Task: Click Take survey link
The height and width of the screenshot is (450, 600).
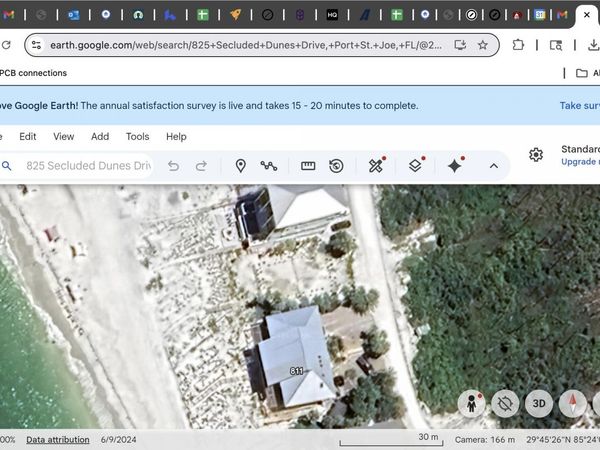Action: [x=579, y=106]
